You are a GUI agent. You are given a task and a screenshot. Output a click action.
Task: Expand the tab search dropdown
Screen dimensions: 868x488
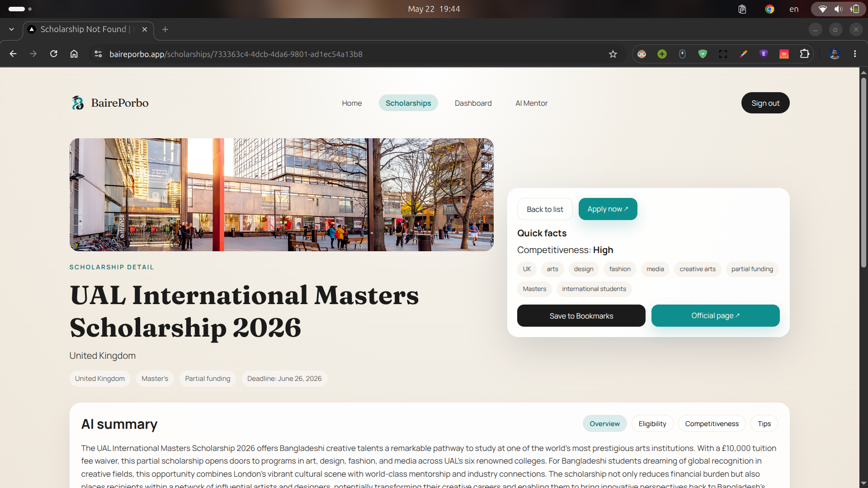pyautogui.click(x=11, y=29)
